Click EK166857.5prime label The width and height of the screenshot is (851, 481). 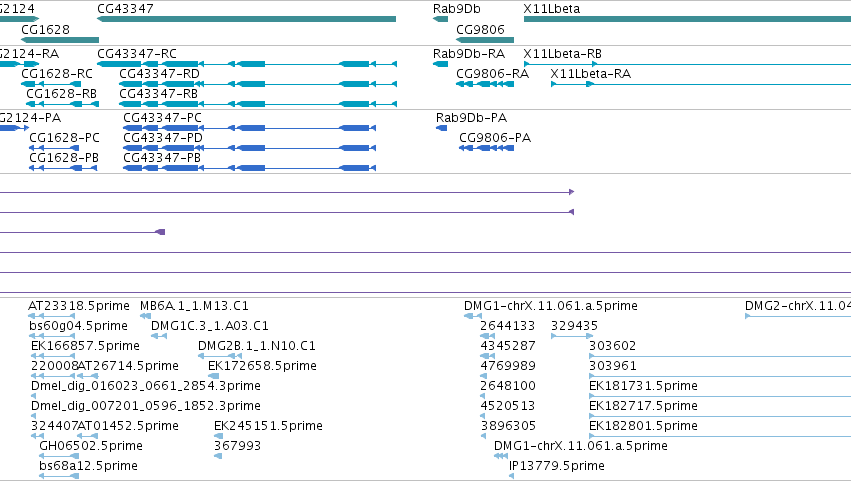(x=85, y=346)
